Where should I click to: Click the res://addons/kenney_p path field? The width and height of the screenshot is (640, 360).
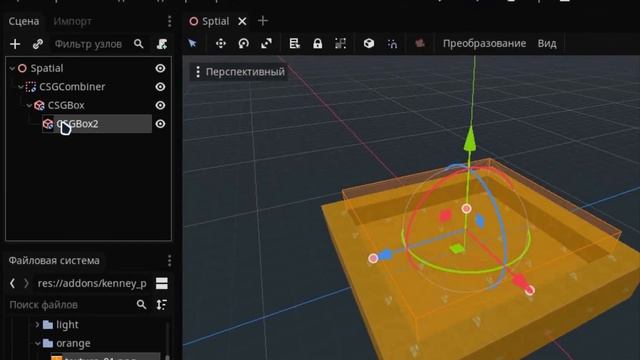click(92, 283)
